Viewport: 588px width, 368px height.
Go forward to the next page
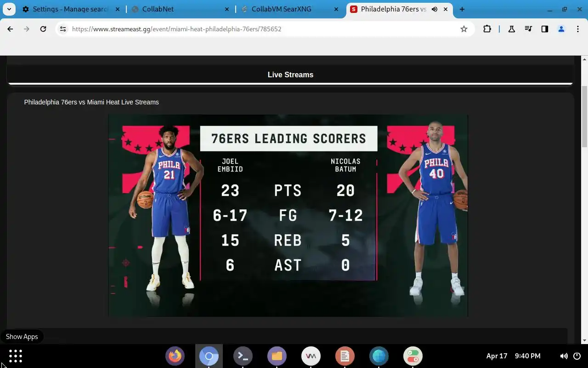pyautogui.click(x=27, y=29)
